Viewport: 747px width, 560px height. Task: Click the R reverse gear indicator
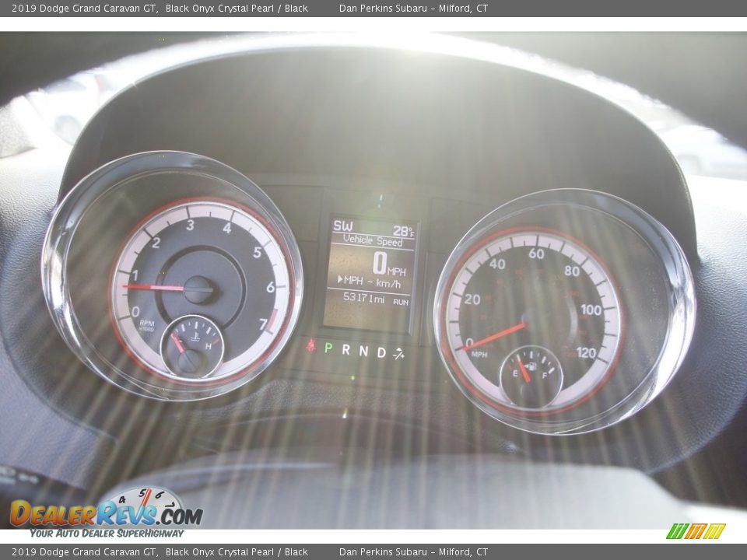pyautogui.click(x=345, y=350)
